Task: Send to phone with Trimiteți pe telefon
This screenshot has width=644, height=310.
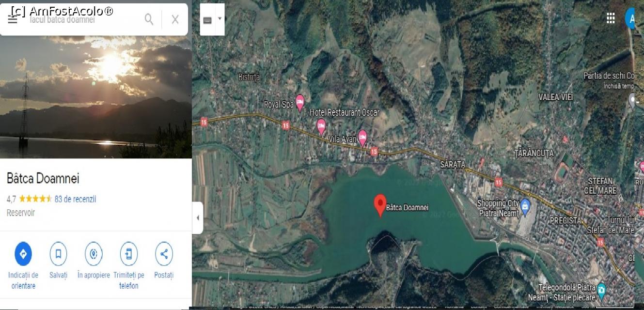Action: [x=129, y=254]
